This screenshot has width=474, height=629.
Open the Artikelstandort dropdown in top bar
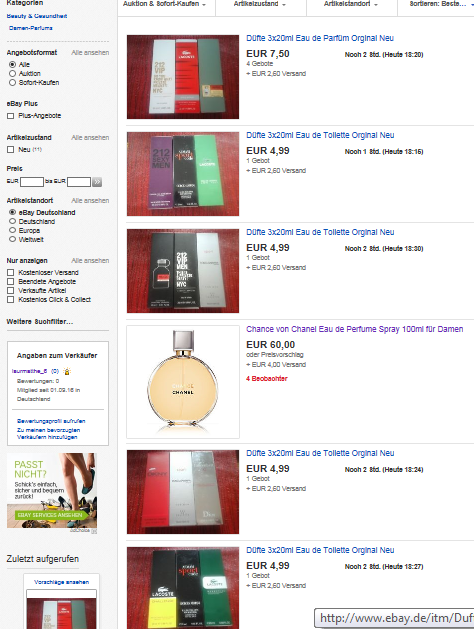coord(352,5)
